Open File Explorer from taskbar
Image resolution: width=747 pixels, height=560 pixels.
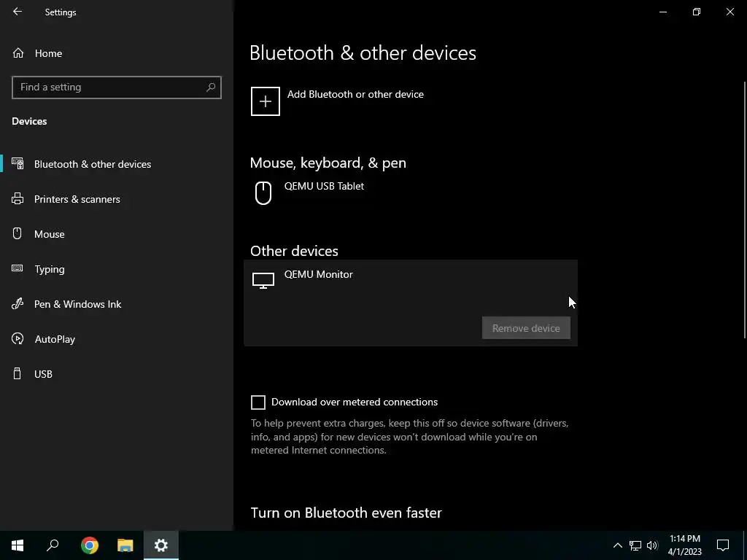125,545
